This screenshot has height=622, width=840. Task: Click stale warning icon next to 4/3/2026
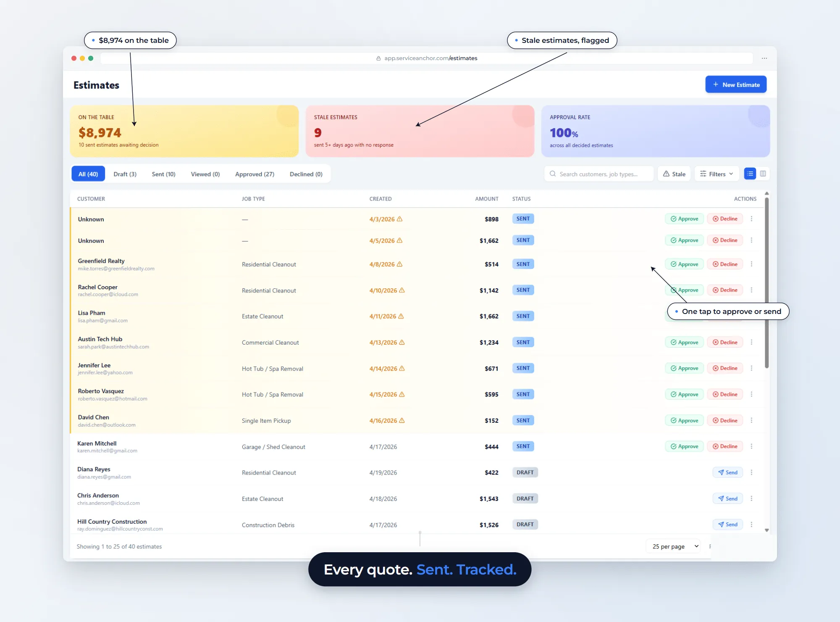pos(399,219)
